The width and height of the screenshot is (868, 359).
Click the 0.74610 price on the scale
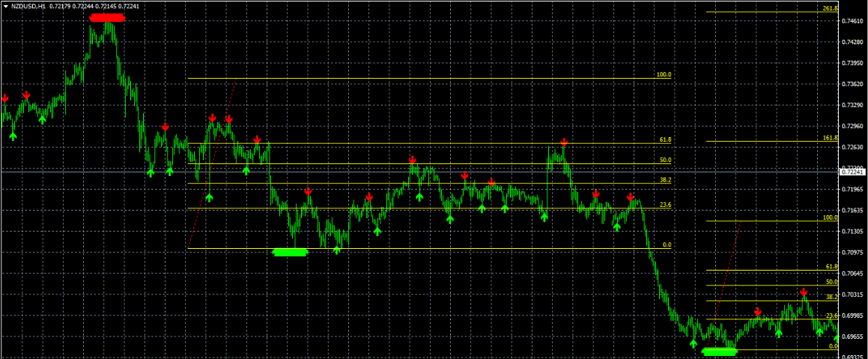[852, 21]
